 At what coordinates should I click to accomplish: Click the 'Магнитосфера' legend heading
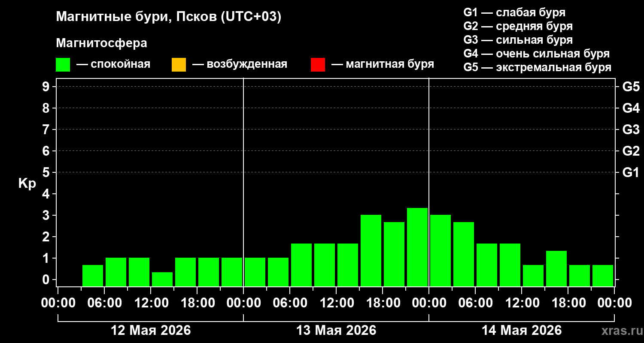101,43
